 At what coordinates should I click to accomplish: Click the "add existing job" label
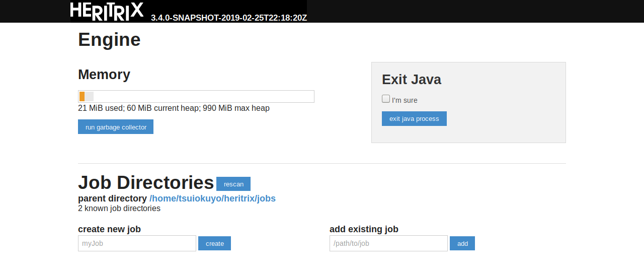(x=364, y=229)
